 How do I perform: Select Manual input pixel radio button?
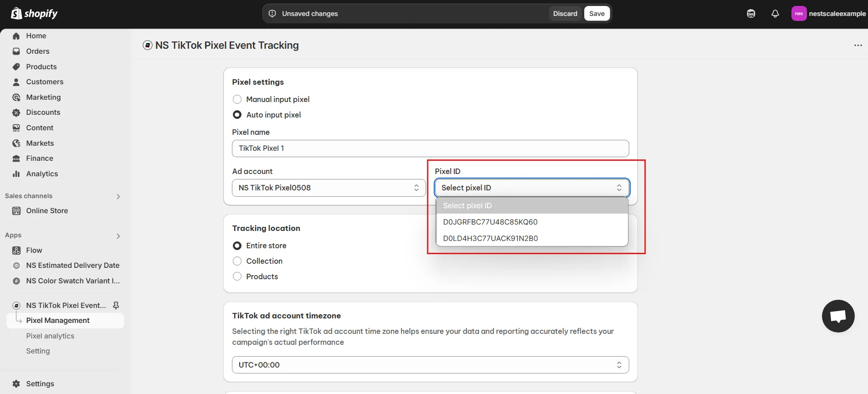[x=237, y=99]
